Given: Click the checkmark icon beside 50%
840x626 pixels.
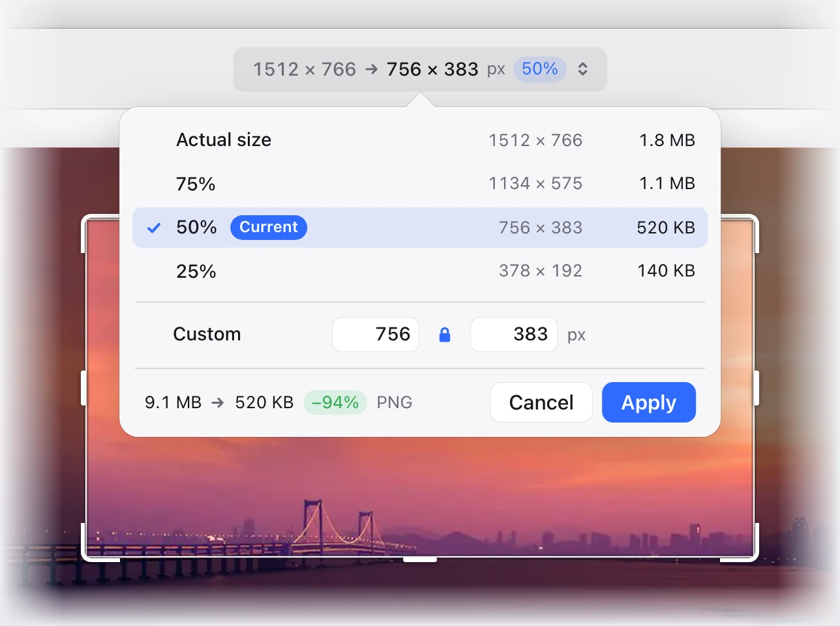Looking at the screenshot, I should 154,228.
